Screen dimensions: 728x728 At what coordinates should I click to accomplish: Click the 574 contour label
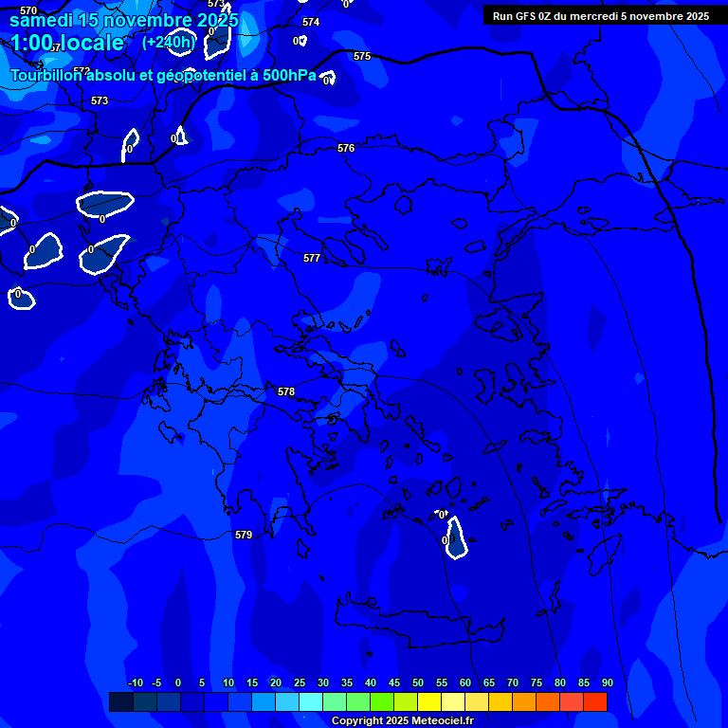point(311,22)
